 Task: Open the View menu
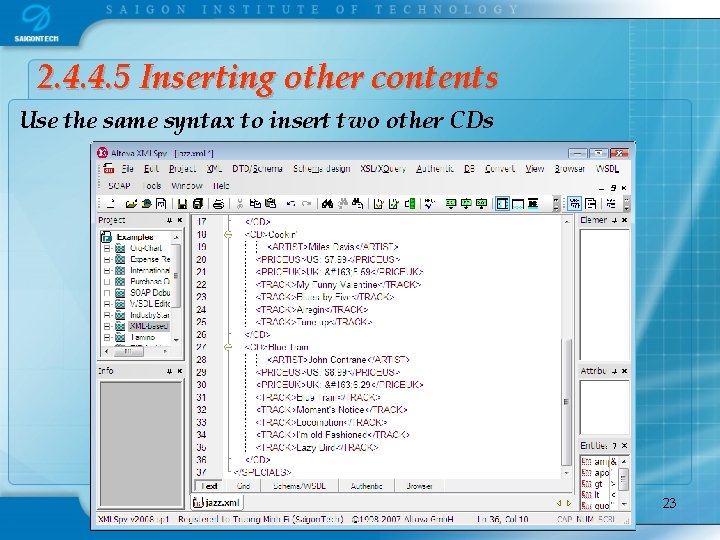coord(534,169)
